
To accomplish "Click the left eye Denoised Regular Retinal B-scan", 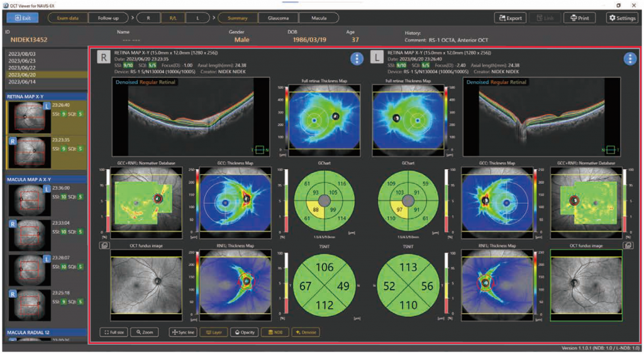I will point(541,117).
